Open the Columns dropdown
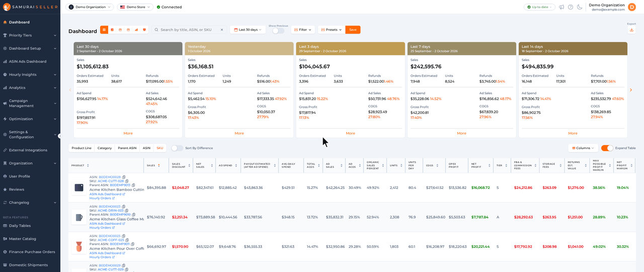The height and width of the screenshot is (272, 644). [x=583, y=148]
